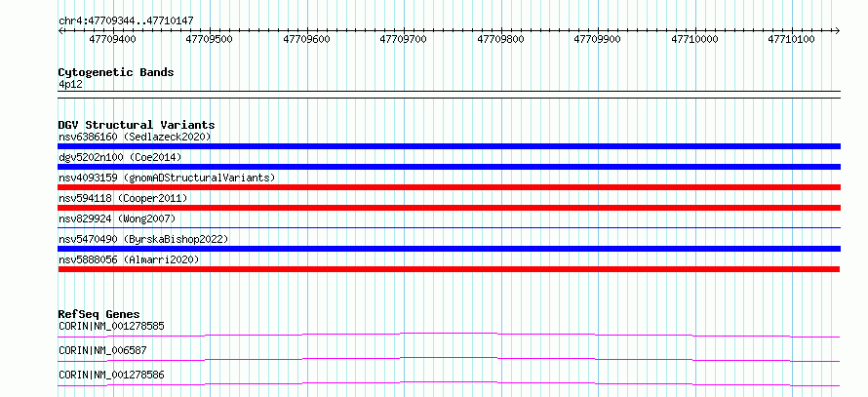Click the magenta line for CORIN|NM_006587
The image size is (868, 397).
click(449, 359)
